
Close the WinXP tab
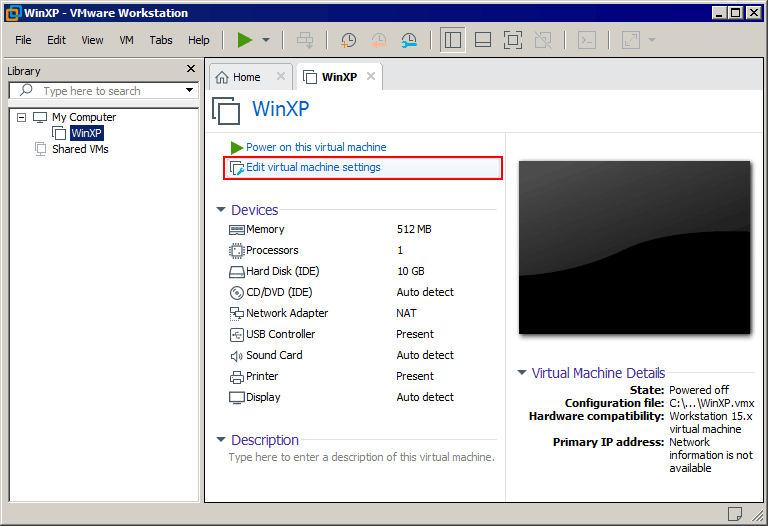click(x=371, y=76)
